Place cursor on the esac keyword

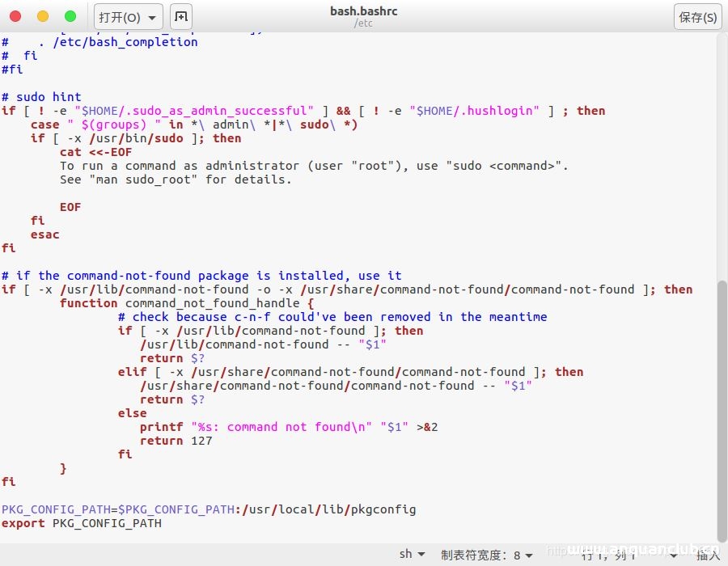coord(44,234)
